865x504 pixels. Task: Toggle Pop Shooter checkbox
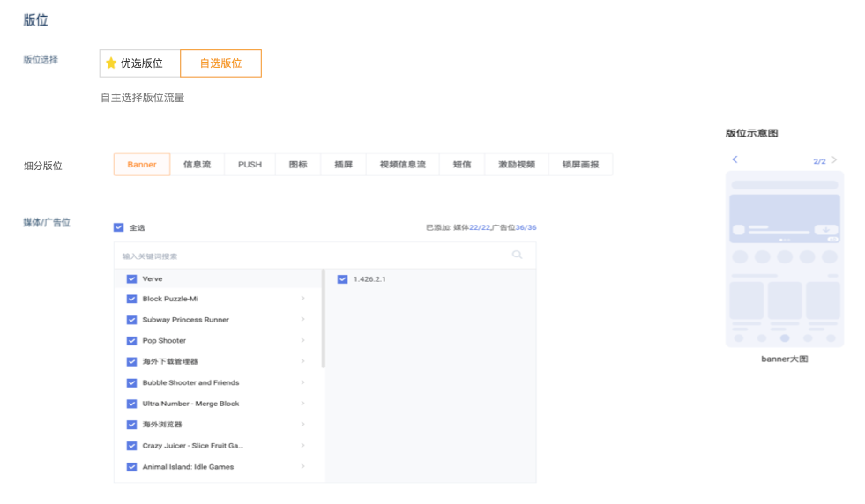coord(131,341)
